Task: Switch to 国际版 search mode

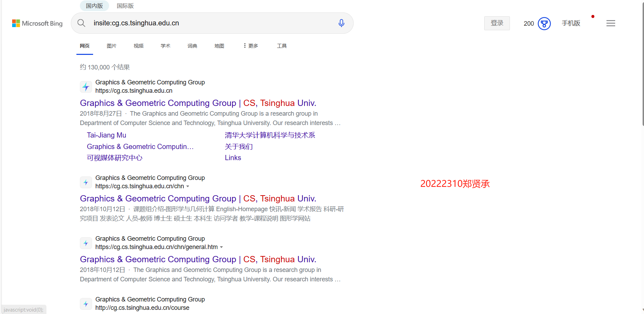Action: (125, 6)
